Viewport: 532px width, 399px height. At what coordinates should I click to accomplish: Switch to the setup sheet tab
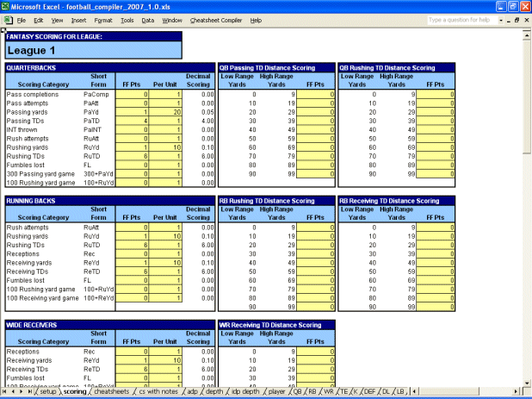(48, 391)
